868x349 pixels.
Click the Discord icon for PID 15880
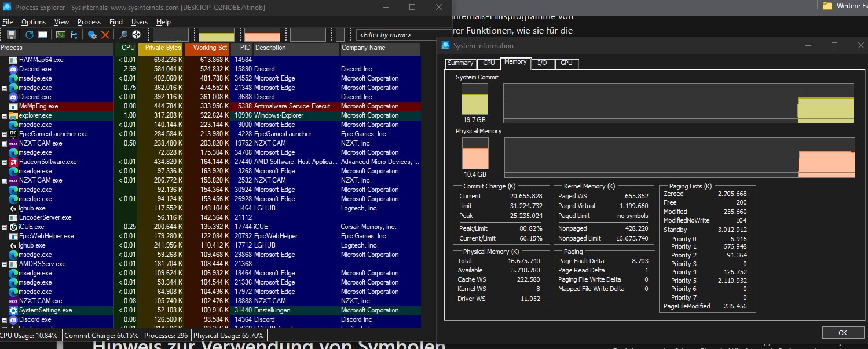pyautogui.click(x=13, y=69)
